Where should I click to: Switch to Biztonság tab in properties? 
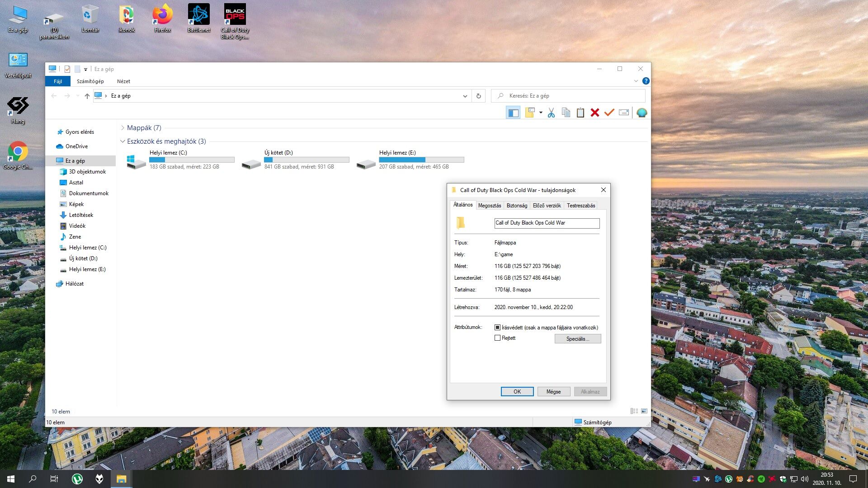pos(517,206)
